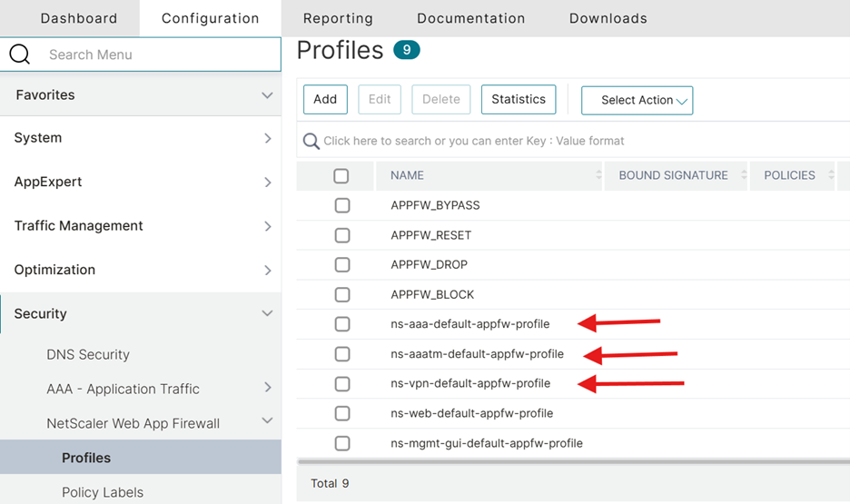Click the sort arrows on BOUND SIGNATURE column

point(743,175)
